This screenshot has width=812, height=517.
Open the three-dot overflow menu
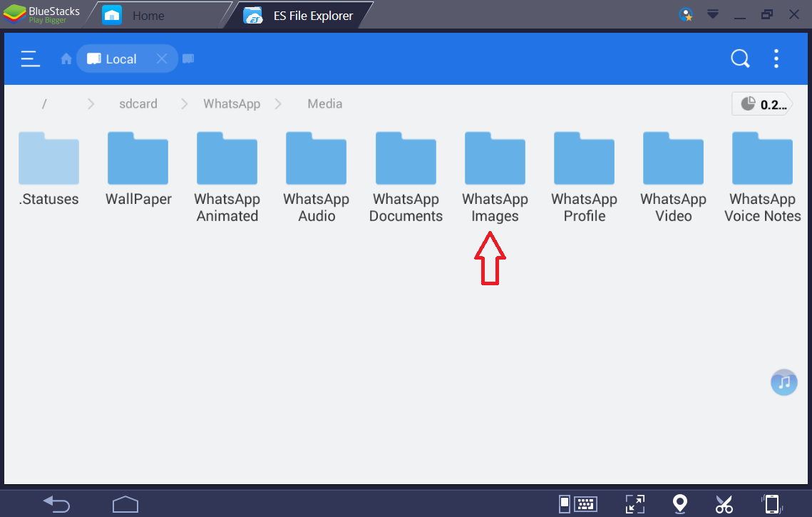point(776,58)
